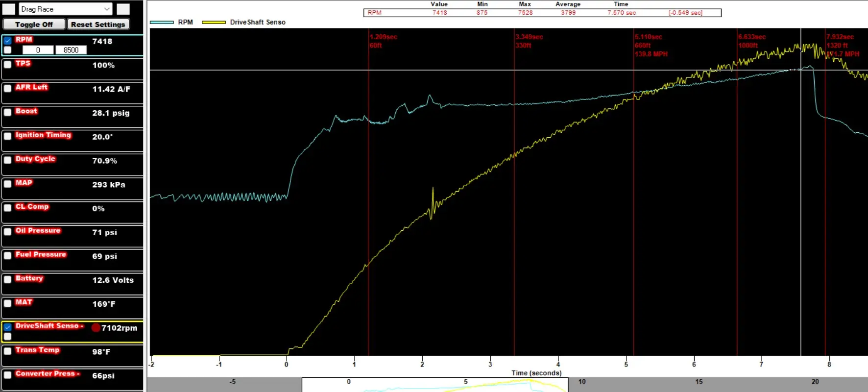The height and width of the screenshot is (392, 868).
Task: Click the 139.8 MPH label at 660ft
Action: point(651,54)
